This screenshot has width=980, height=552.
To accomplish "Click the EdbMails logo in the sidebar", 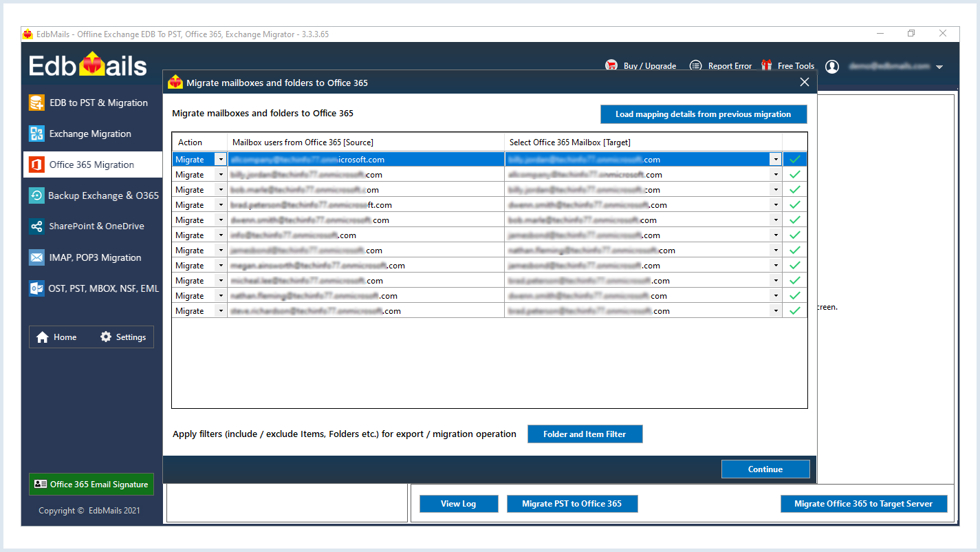I will tap(88, 65).
